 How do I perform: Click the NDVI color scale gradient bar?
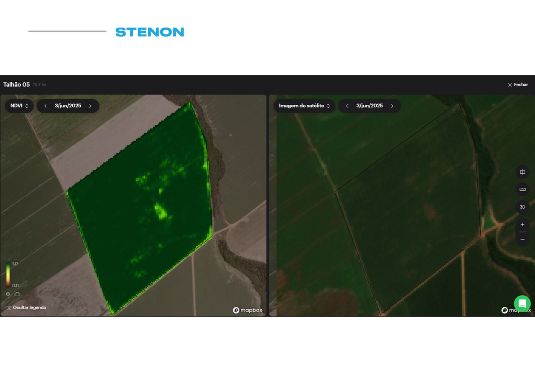8,275
